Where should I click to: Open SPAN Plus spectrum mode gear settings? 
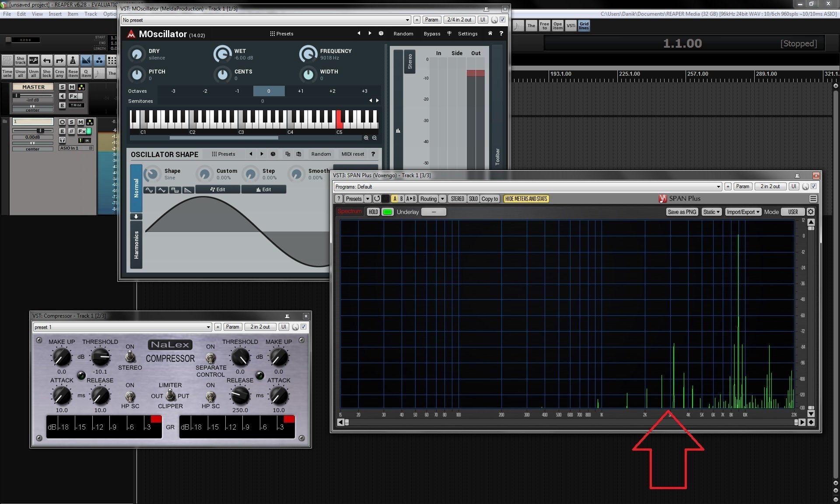[x=811, y=212]
